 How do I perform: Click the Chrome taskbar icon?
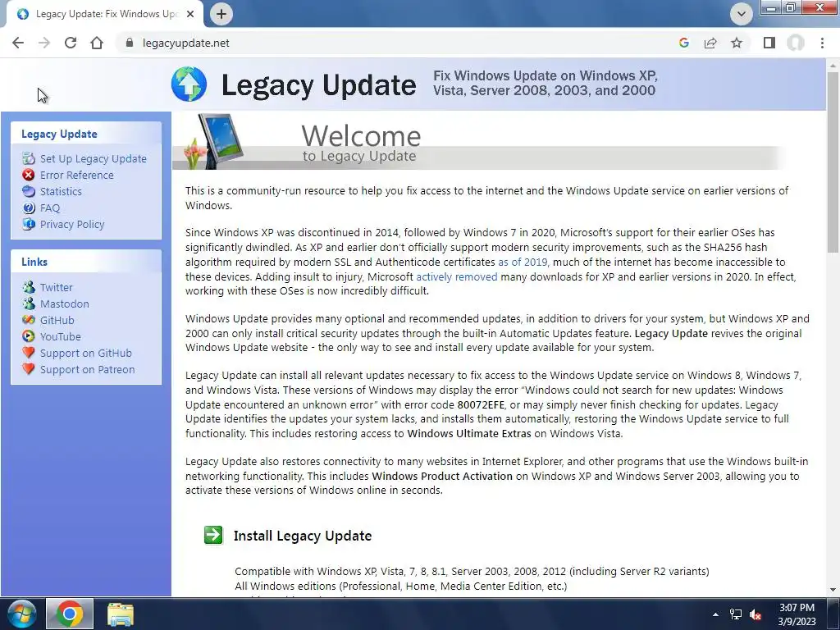[69, 614]
